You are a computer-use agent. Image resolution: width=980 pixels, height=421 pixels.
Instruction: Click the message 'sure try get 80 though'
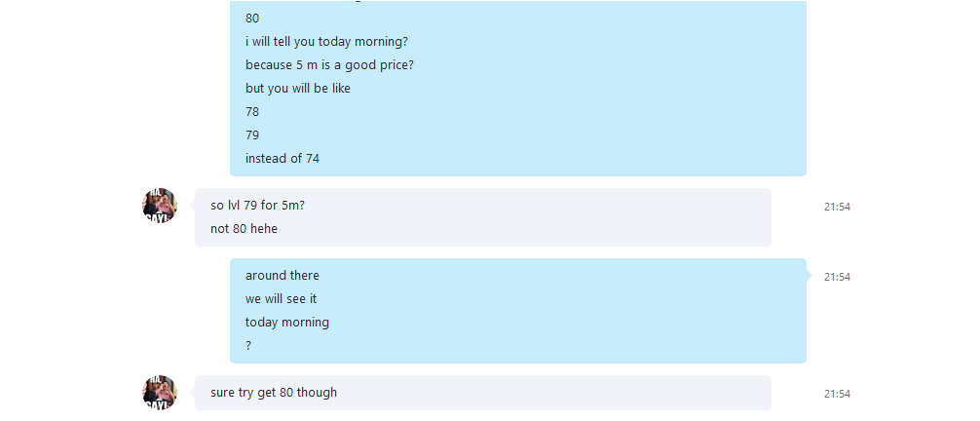pyautogui.click(x=274, y=393)
